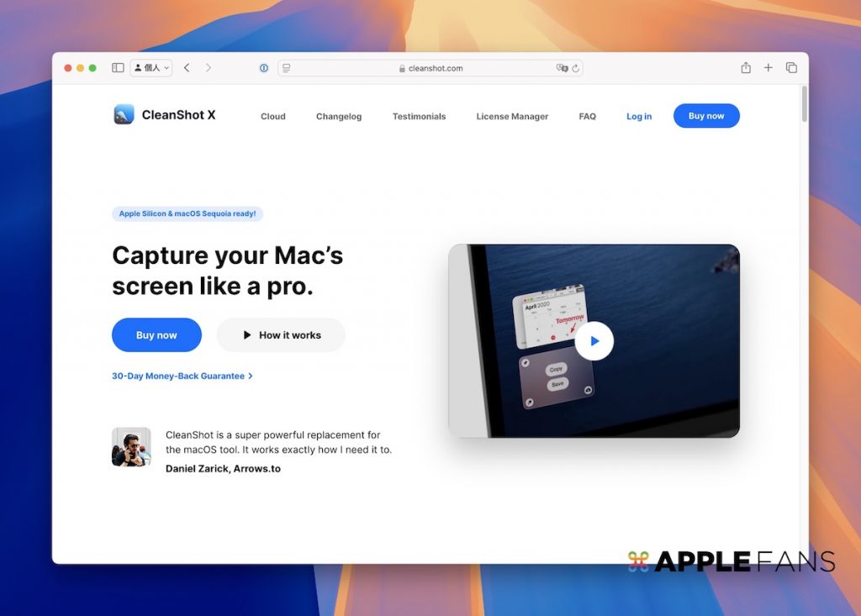The height and width of the screenshot is (616, 861).
Task: Toggle the Safari sidebar icon
Action: [118, 68]
